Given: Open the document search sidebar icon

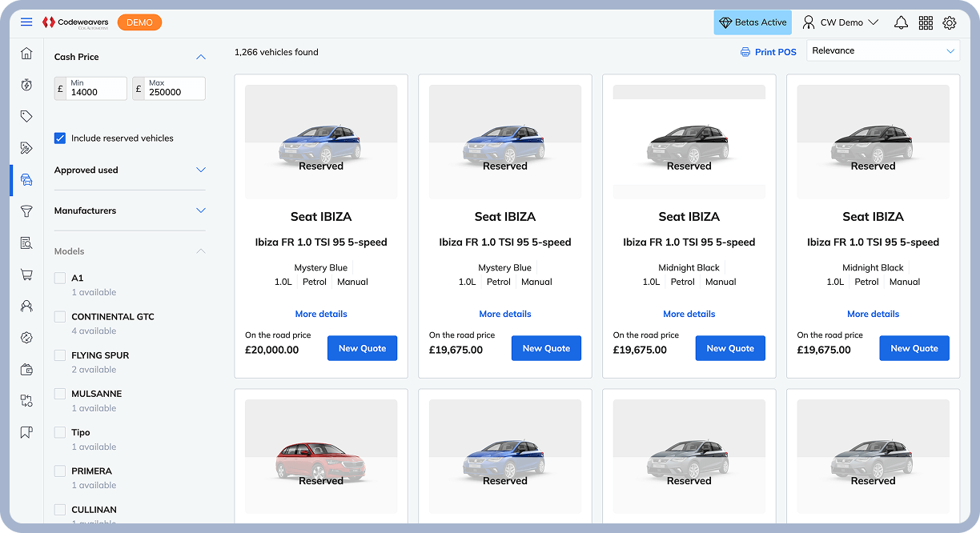Looking at the screenshot, I should (26, 242).
